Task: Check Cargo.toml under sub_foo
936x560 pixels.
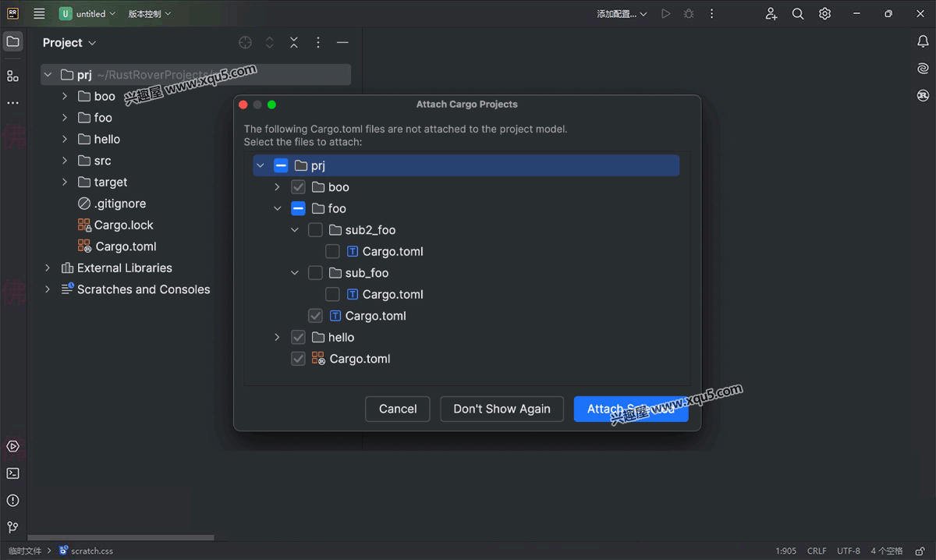Action: click(332, 294)
